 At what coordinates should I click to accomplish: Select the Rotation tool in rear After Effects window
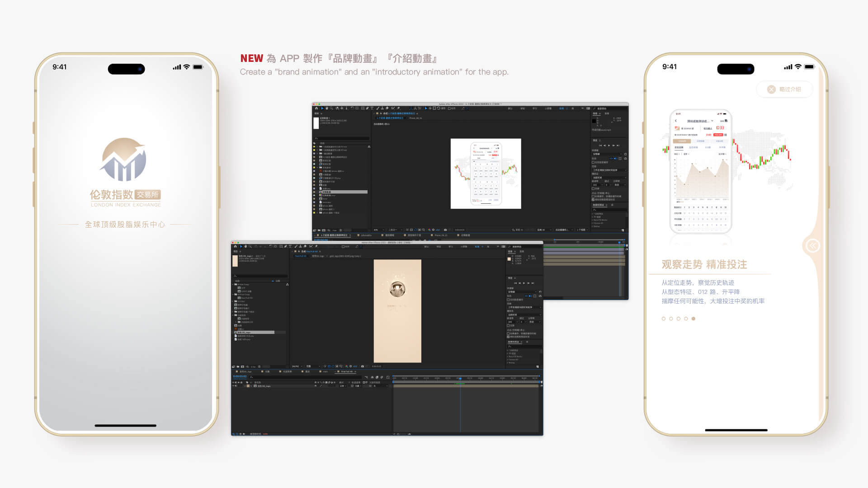(352, 108)
